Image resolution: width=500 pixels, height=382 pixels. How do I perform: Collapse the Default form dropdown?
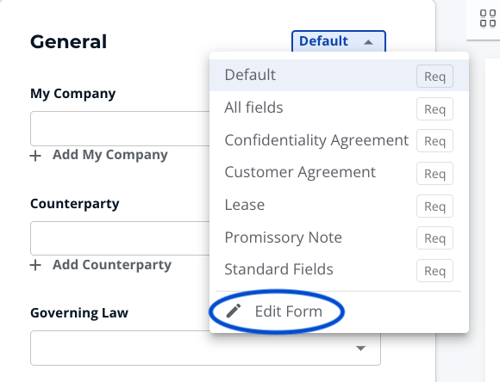339,42
